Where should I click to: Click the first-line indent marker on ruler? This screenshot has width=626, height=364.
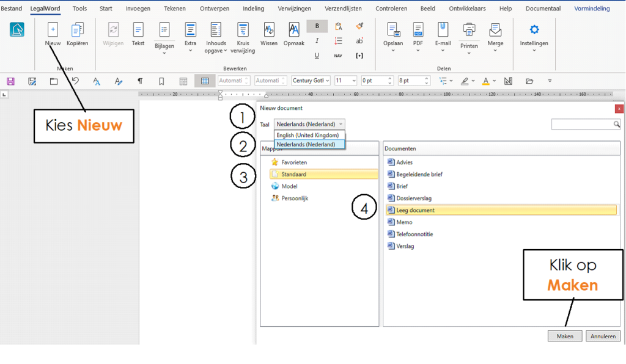(220, 92)
